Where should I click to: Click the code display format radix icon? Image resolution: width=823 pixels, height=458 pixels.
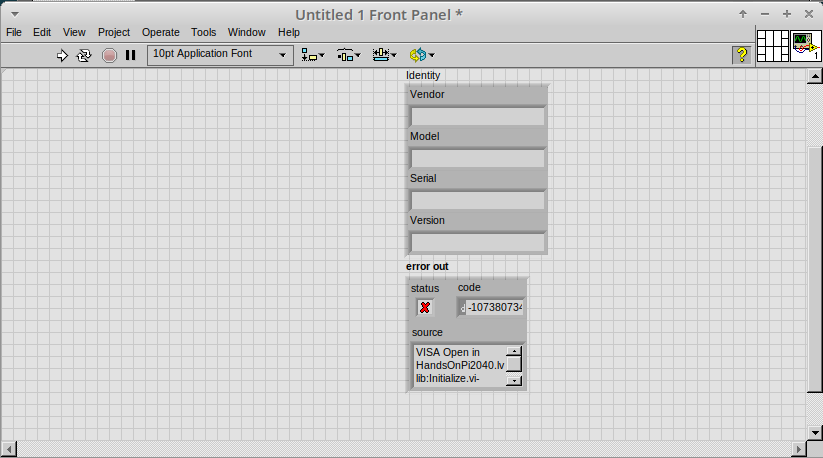(462, 308)
